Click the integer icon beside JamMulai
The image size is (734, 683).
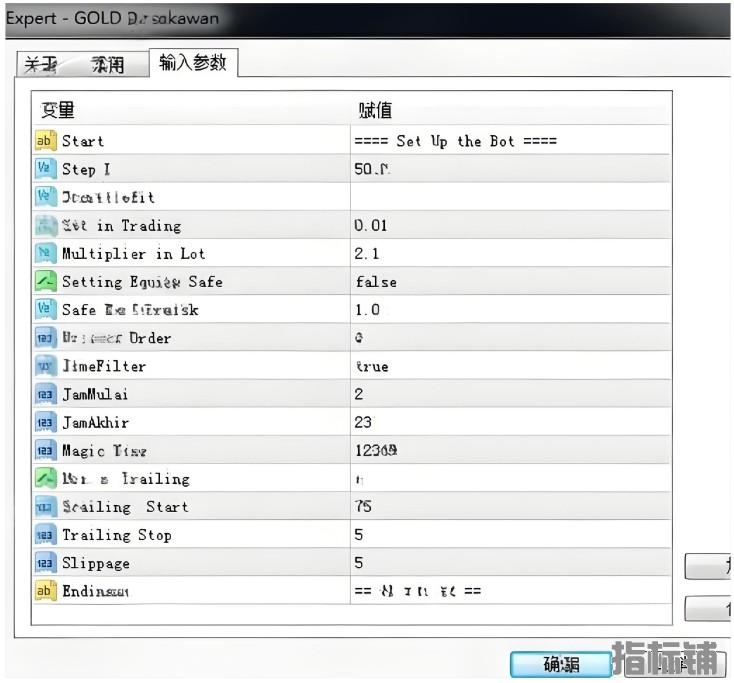(45, 394)
